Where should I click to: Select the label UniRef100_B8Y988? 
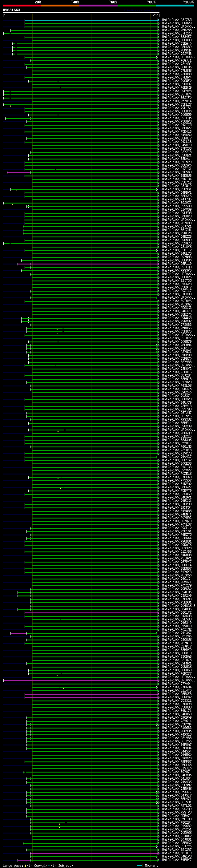click(177, 362)
